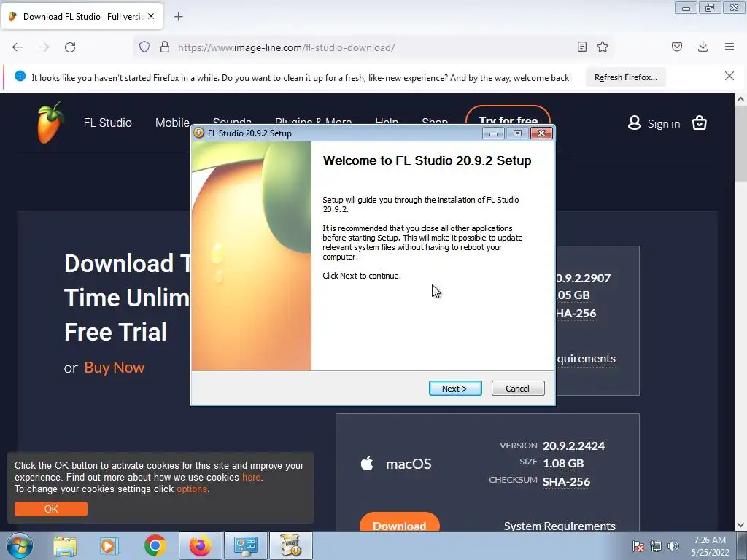
Task: Click the Try for free button
Action: coord(508,116)
